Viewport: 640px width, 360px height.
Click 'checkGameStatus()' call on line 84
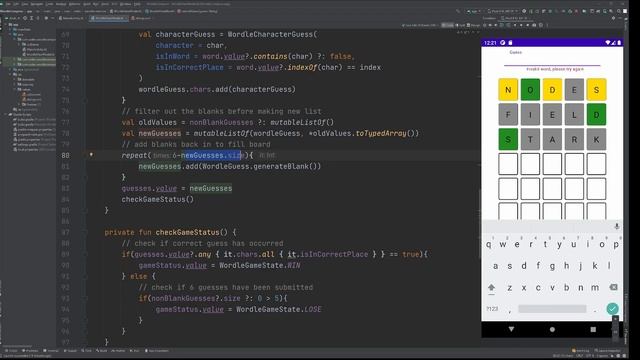[x=158, y=199]
